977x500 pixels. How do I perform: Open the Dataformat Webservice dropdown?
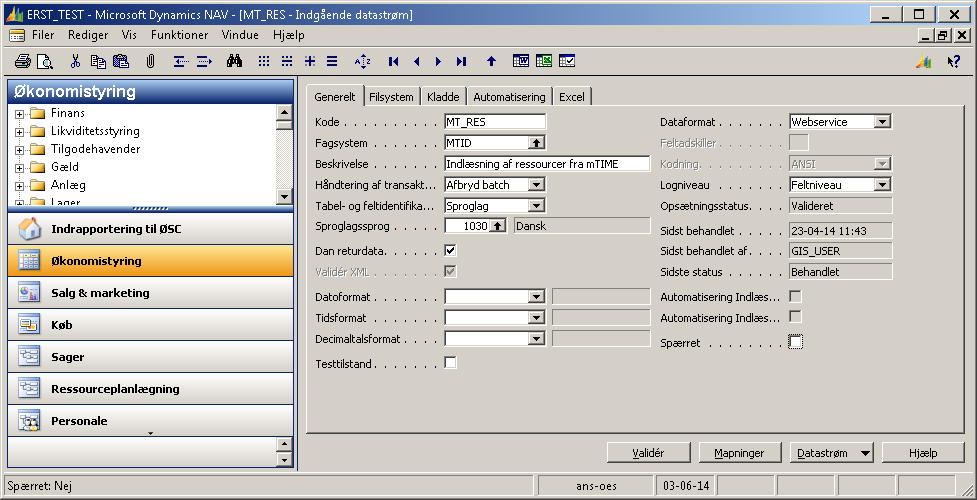[881, 122]
